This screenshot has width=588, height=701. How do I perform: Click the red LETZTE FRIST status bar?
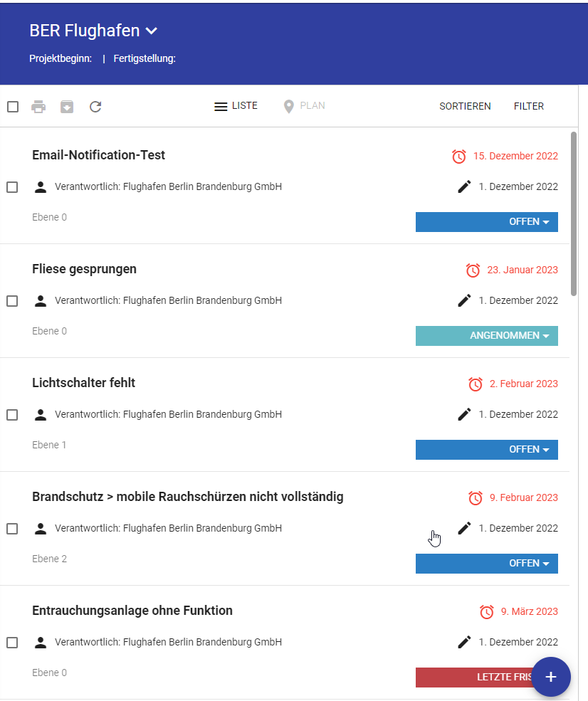(470, 678)
